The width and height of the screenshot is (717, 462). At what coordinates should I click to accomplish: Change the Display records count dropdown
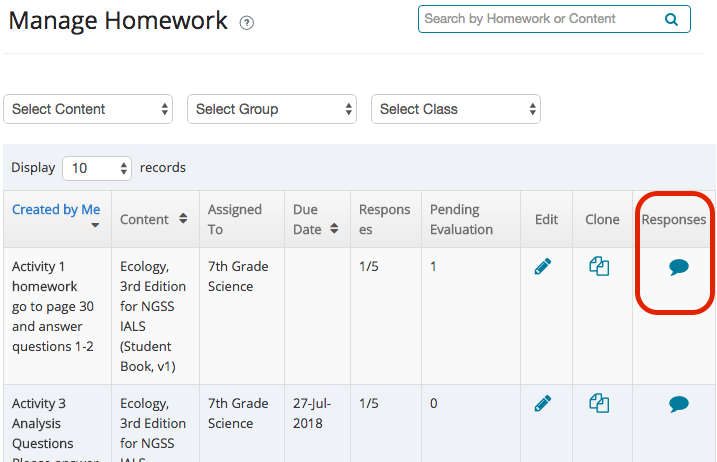(x=97, y=168)
